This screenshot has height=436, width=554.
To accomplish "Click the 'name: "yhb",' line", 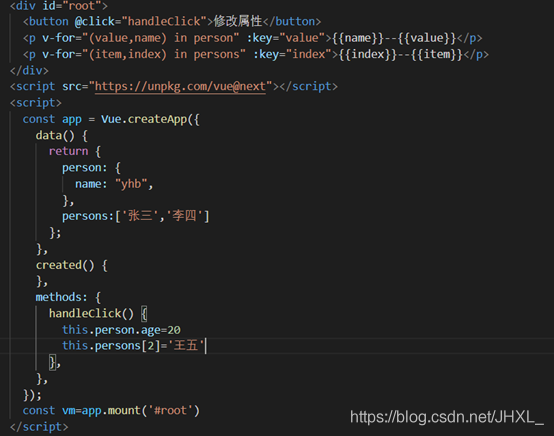I will coord(114,184).
